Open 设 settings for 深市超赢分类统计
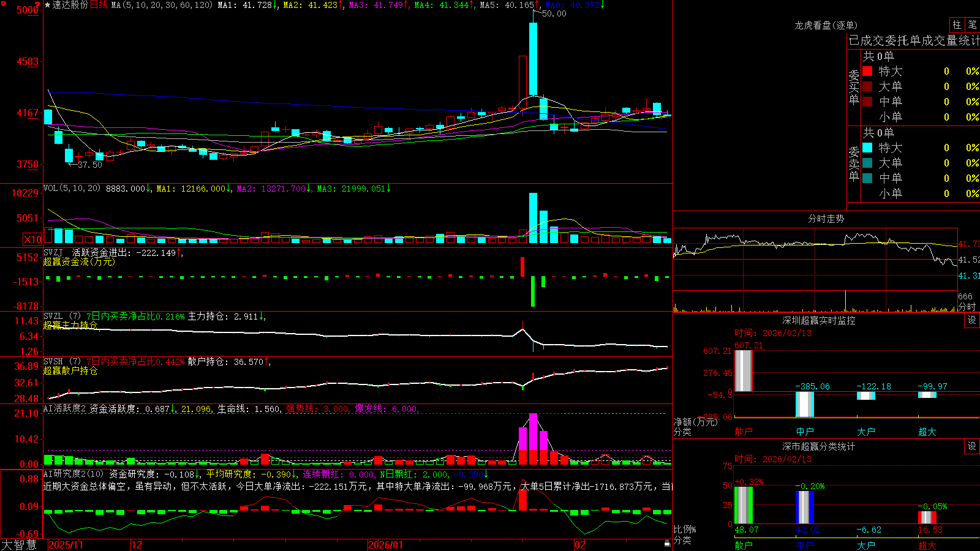Image resolution: width=980 pixels, height=551 pixels. 972,446
